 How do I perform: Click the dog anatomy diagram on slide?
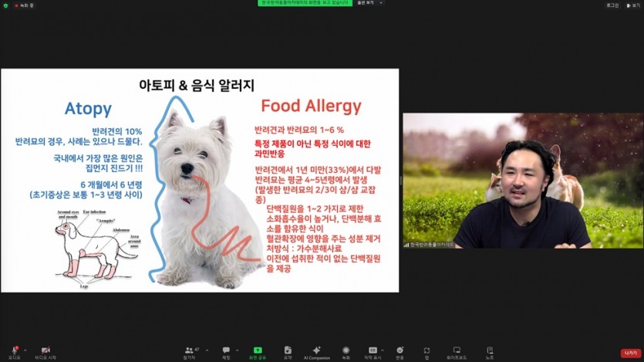click(x=98, y=249)
